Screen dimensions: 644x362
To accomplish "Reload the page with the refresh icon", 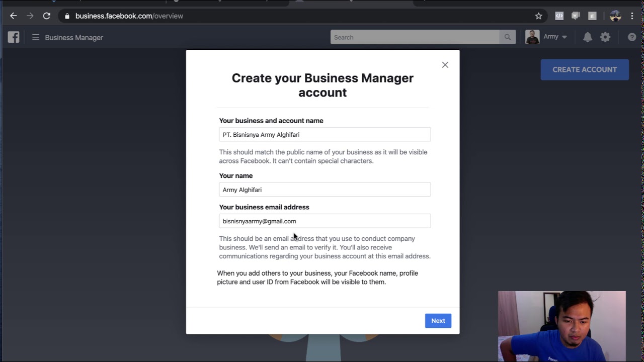I will click(47, 16).
